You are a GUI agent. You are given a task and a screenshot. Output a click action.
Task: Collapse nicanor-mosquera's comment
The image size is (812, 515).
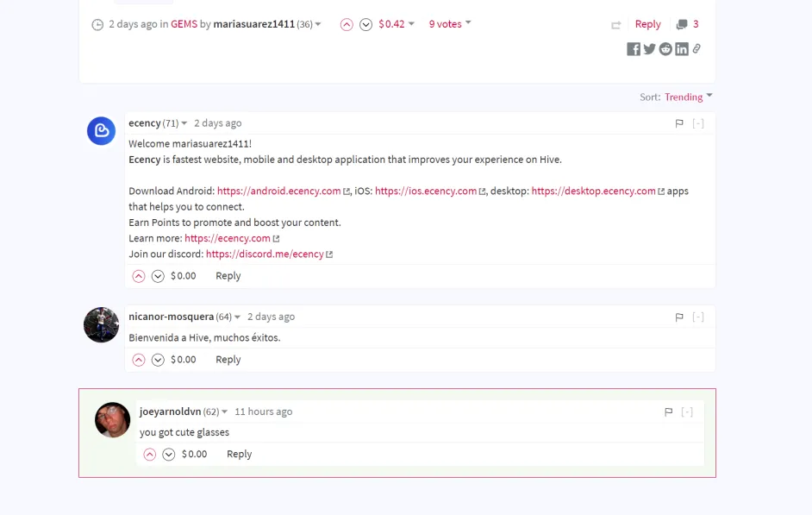[698, 317]
